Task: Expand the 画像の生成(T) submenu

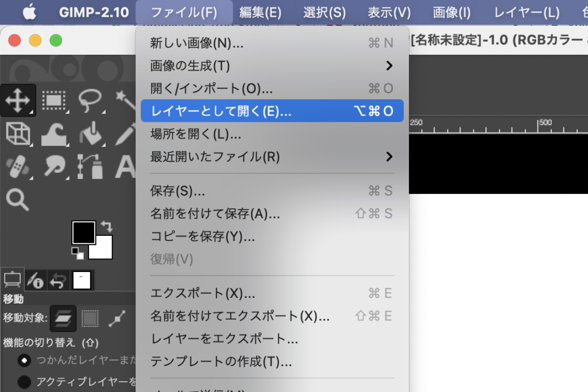Action: pyautogui.click(x=272, y=65)
